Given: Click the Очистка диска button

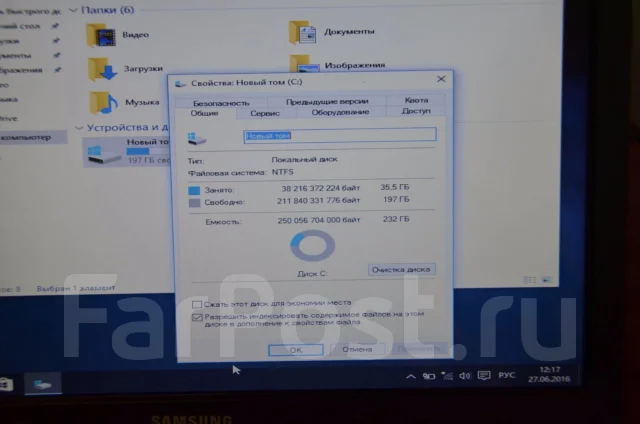Looking at the screenshot, I should pos(401,270).
